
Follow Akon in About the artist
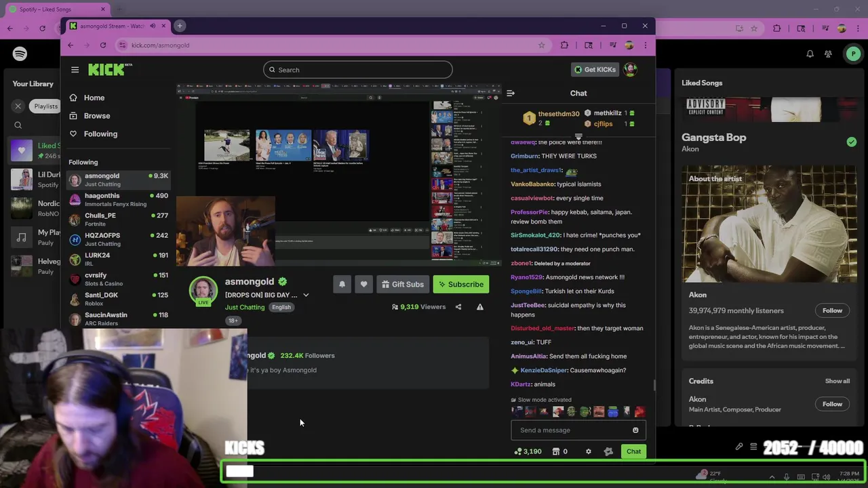(832, 311)
